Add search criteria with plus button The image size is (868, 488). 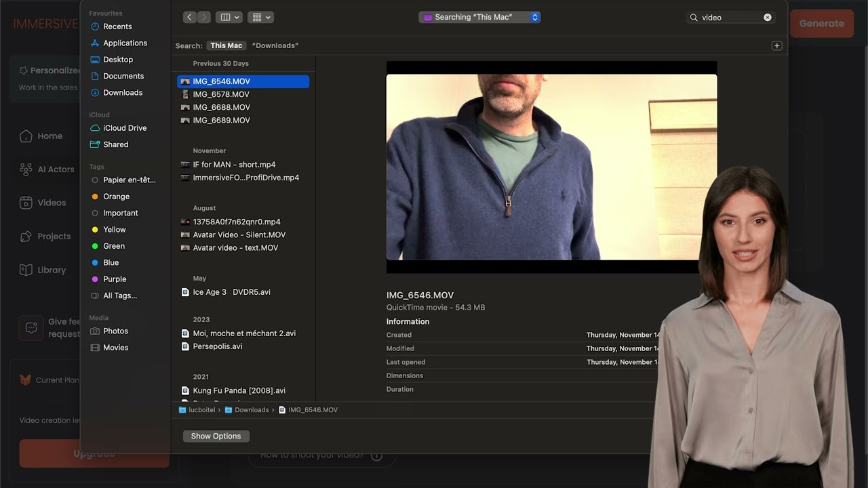[x=776, y=45]
